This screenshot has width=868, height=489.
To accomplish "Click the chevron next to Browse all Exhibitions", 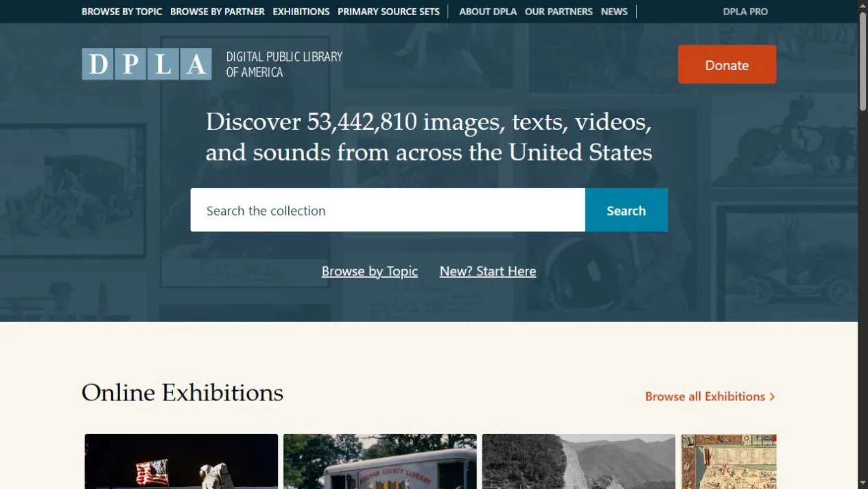I will 772,396.
